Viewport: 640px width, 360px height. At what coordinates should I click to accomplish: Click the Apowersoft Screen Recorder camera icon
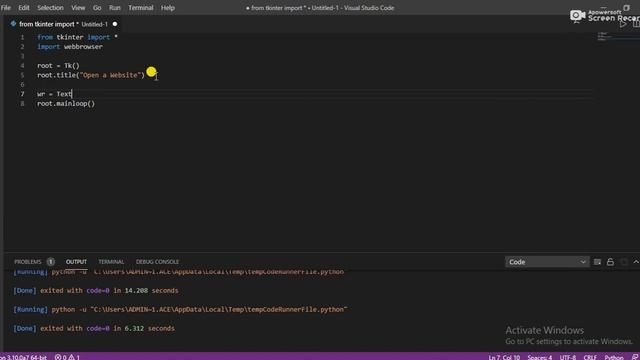click(x=577, y=16)
